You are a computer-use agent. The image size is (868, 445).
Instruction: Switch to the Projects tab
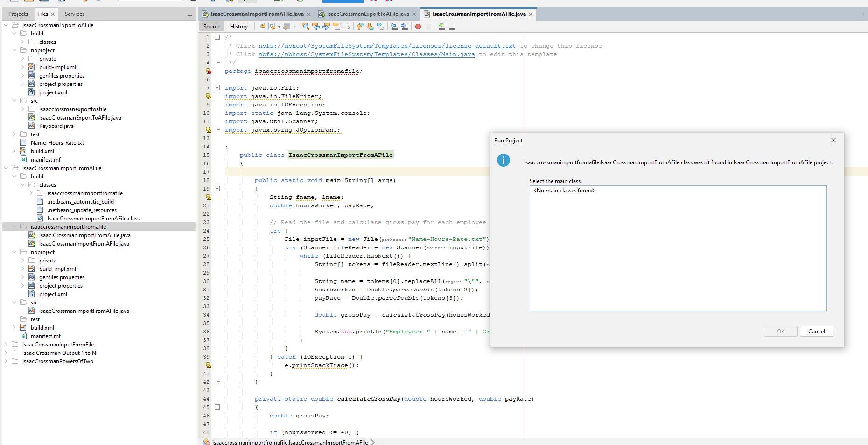[x=18, y=14]
